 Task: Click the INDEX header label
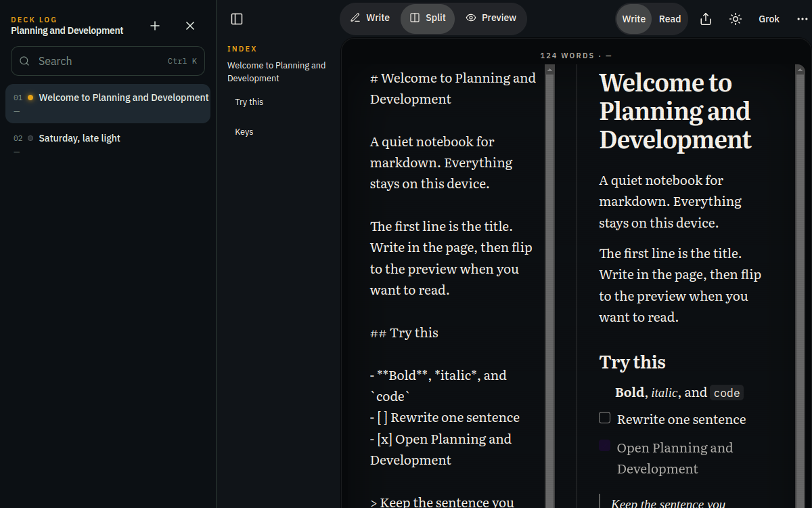(242, 49)
